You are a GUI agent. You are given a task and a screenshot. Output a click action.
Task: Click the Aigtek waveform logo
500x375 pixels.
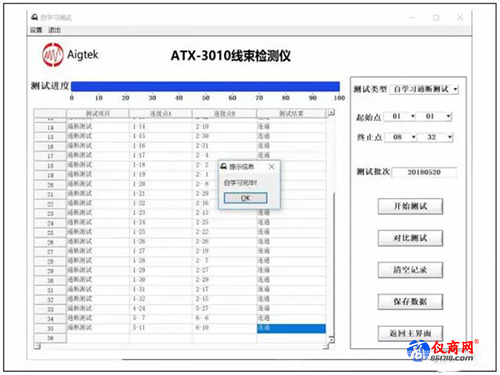coord(53,55)
